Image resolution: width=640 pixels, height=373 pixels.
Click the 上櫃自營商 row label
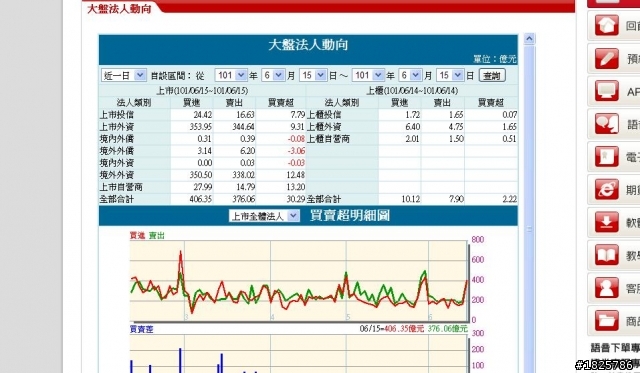328,139
